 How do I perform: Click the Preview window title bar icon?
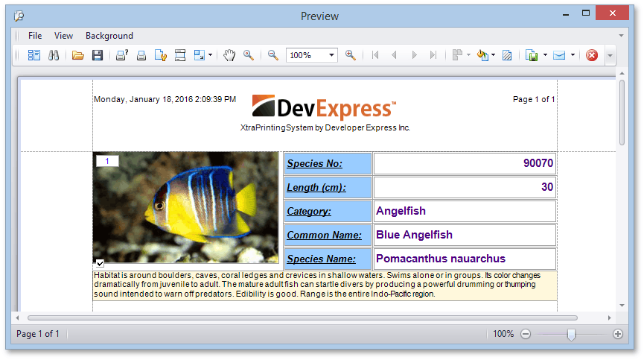(19, 16)
